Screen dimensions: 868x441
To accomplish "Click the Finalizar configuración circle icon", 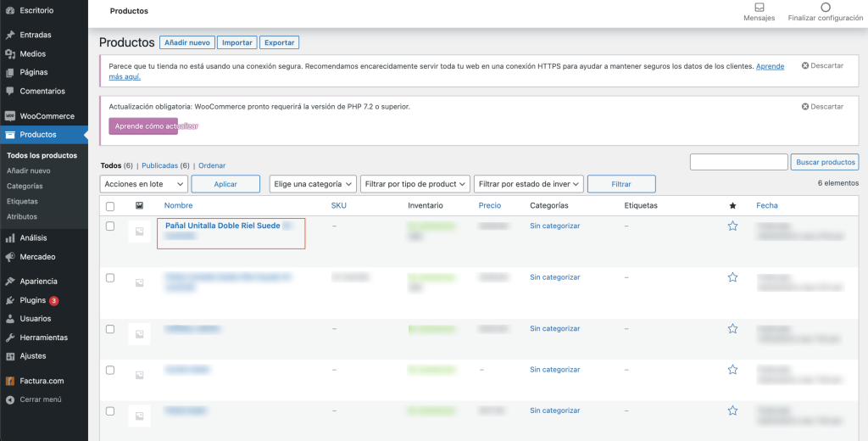I will [826, 8].
